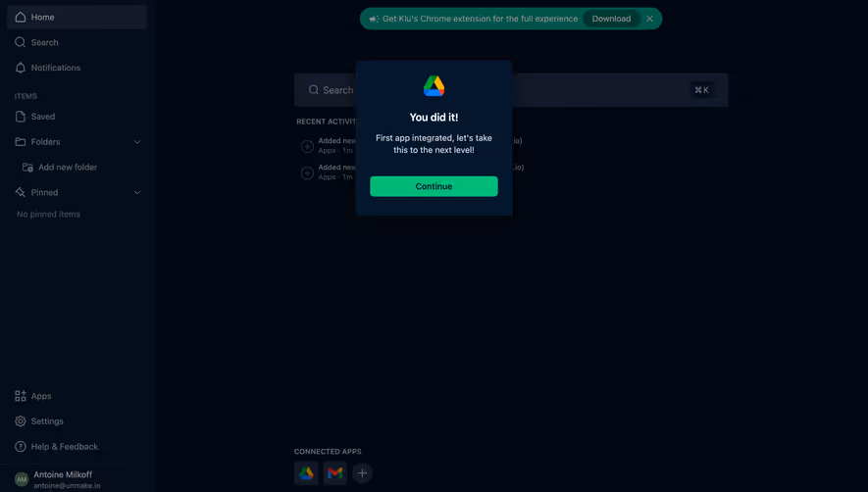Focus the main search field
868x492 pixels.
tap(511, 89)
